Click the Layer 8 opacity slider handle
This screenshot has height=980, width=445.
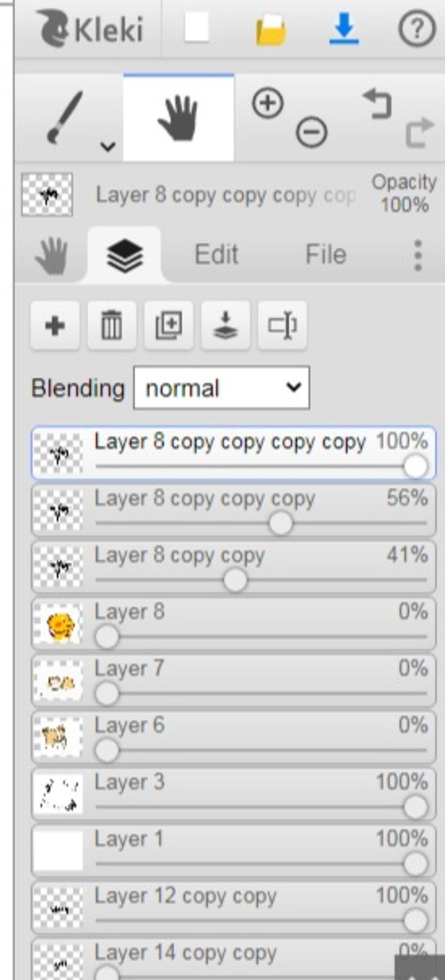pos(107,637)
